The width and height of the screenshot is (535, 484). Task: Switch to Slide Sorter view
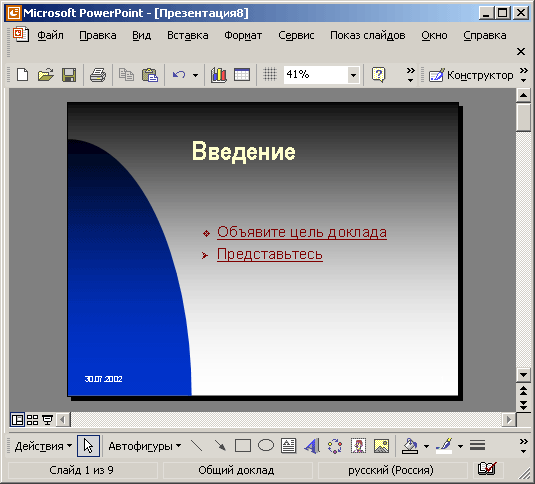32,420
